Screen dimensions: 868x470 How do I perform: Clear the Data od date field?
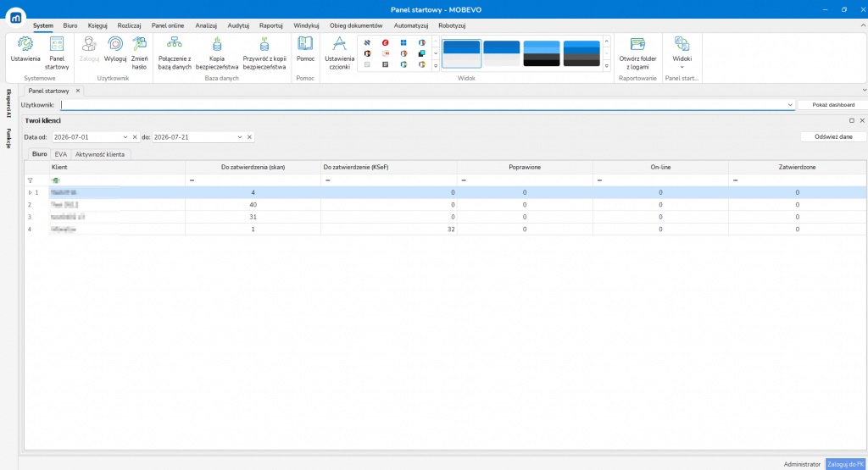[135, 137]
